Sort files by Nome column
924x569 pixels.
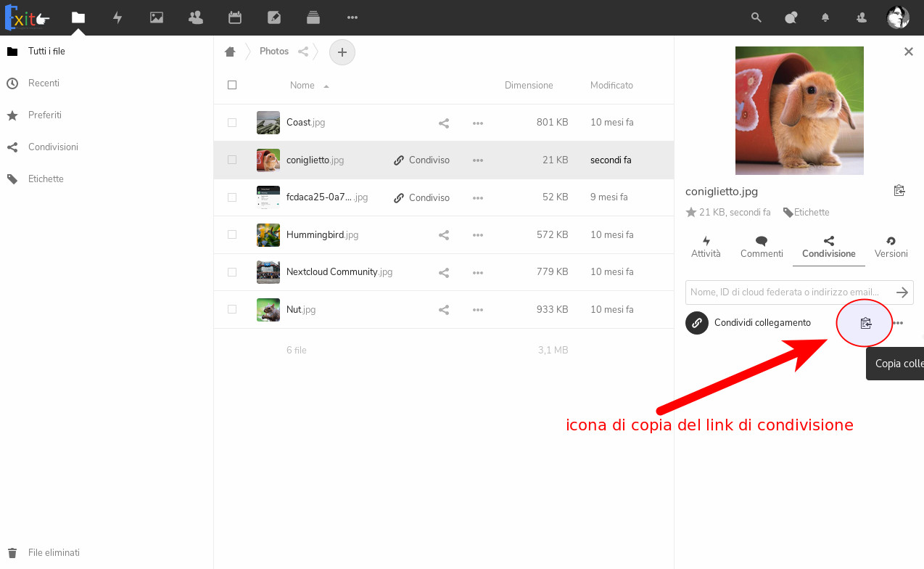coord(302,86)
